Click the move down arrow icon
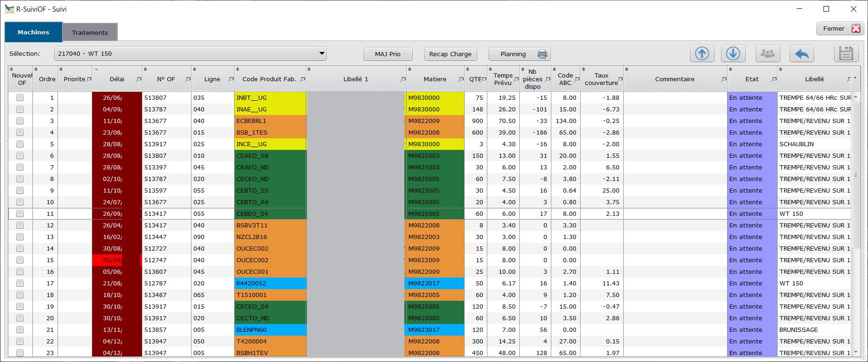Screen dimensions: 868x362 733,54
